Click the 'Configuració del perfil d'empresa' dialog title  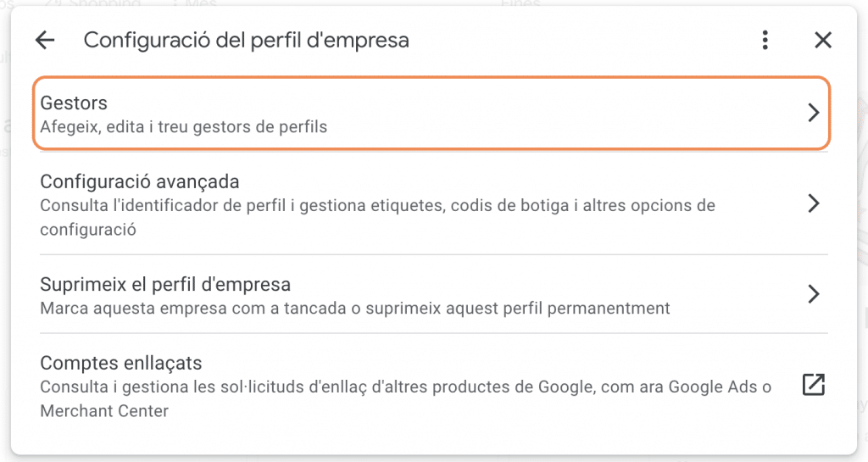(247, 41)
